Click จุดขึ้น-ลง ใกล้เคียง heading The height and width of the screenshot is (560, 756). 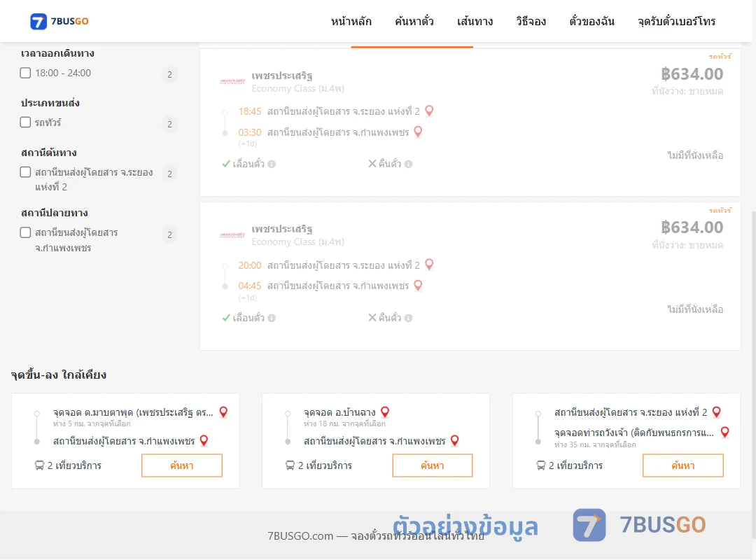coord(58,374)
